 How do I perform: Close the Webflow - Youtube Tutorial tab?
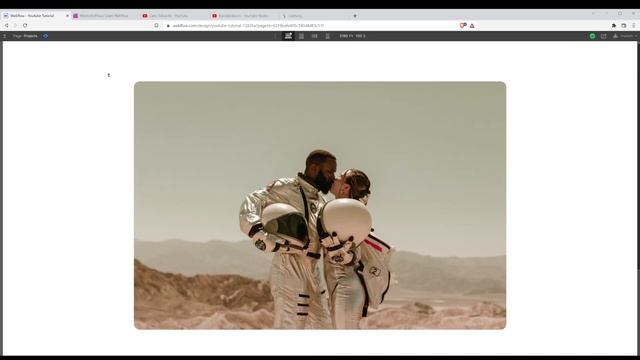67,16
